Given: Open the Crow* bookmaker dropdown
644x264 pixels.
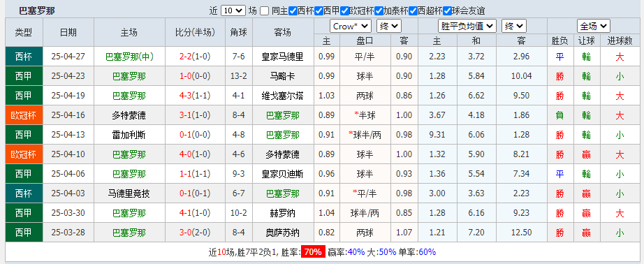Looking at the screenshot, I should pos(351,27).
